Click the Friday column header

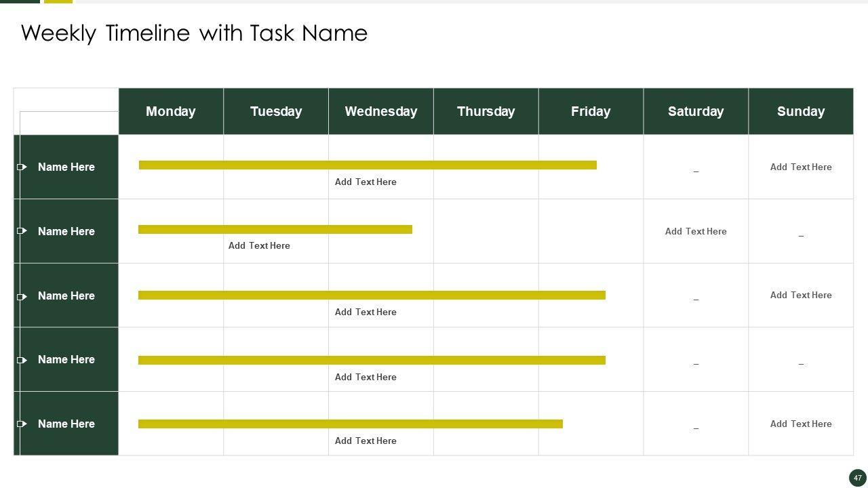pos(591,111)
